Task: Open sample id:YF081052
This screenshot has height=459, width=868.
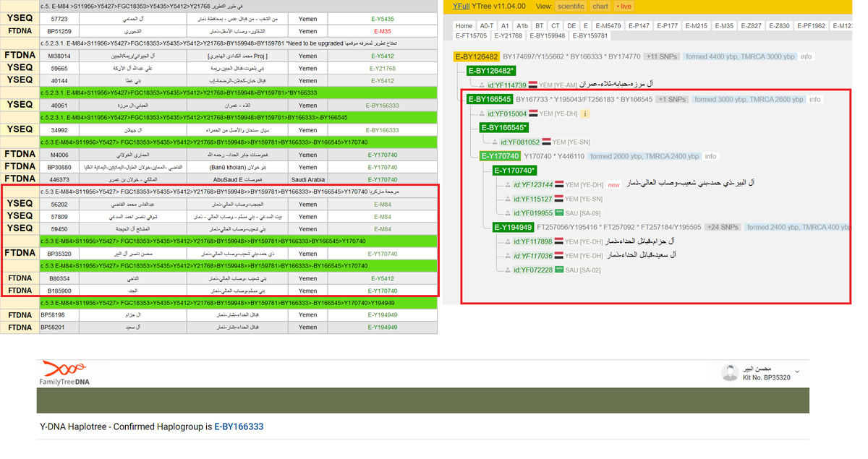Action: click(520, 142)
